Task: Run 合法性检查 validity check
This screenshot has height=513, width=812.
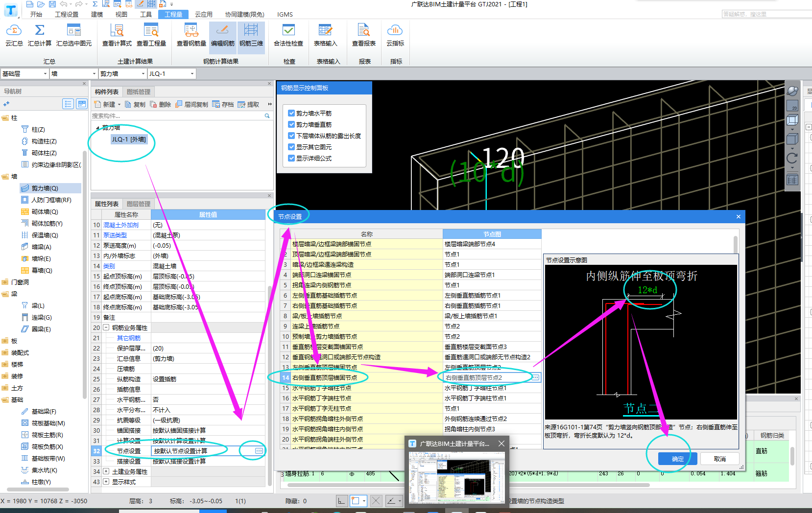Action: click(x=288, y=35)
